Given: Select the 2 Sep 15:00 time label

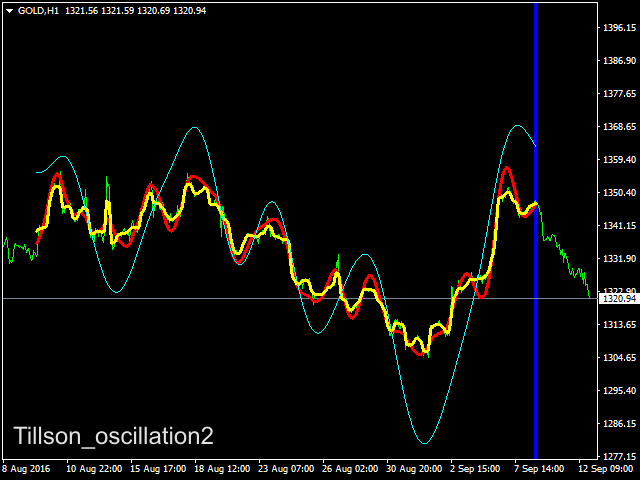Looking at the screenshot, I should 476,469.
